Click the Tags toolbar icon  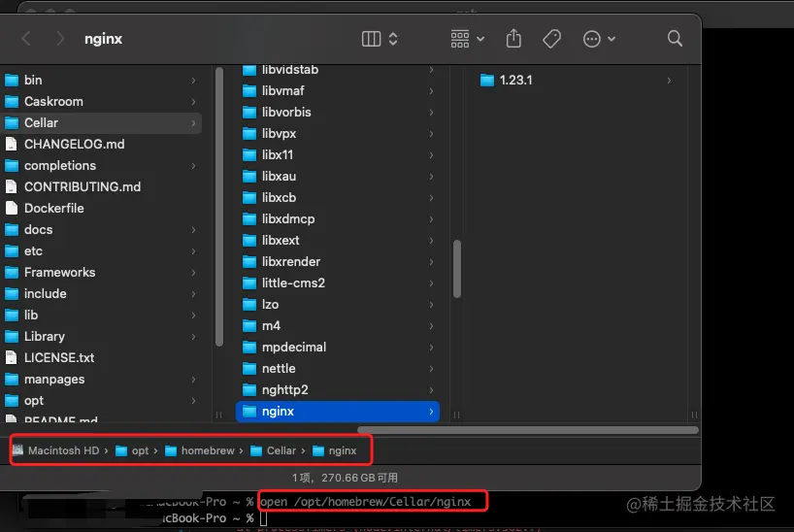pos(551,39)
